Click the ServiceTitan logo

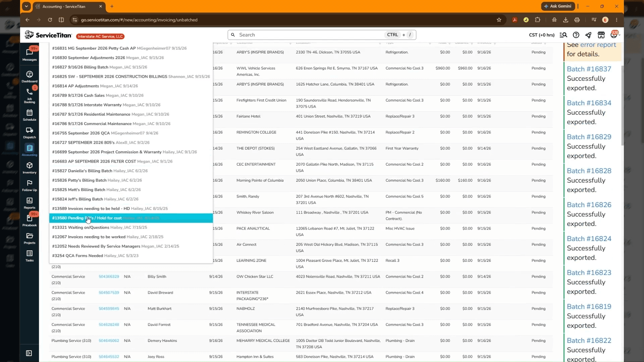pos(48,35)
